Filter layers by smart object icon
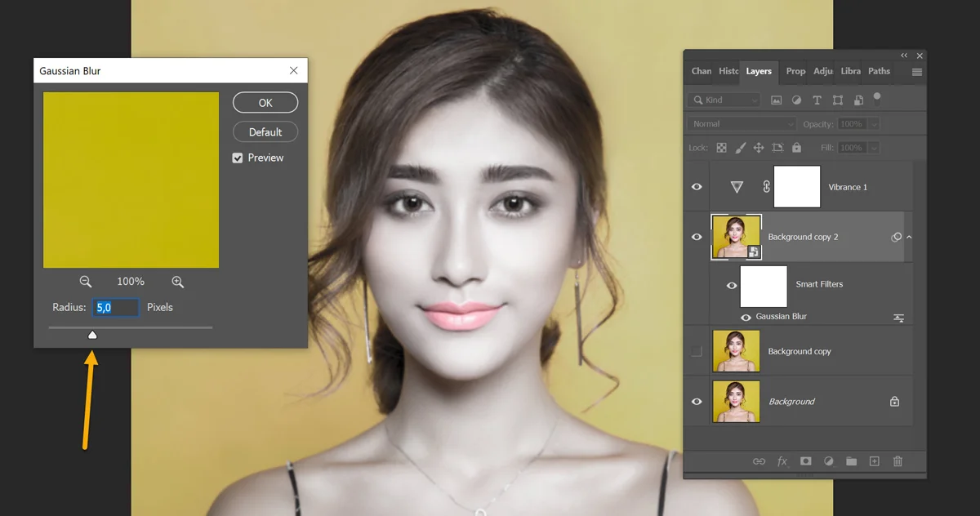980x516 pixels. pos(858,100)
